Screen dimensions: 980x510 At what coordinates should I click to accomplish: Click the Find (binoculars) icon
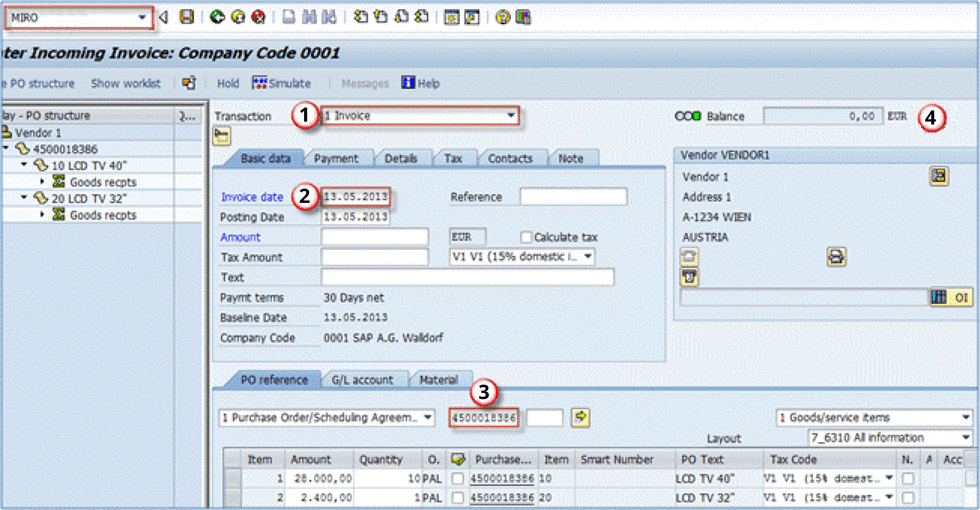pyautogui.click(x=309, y=17)
